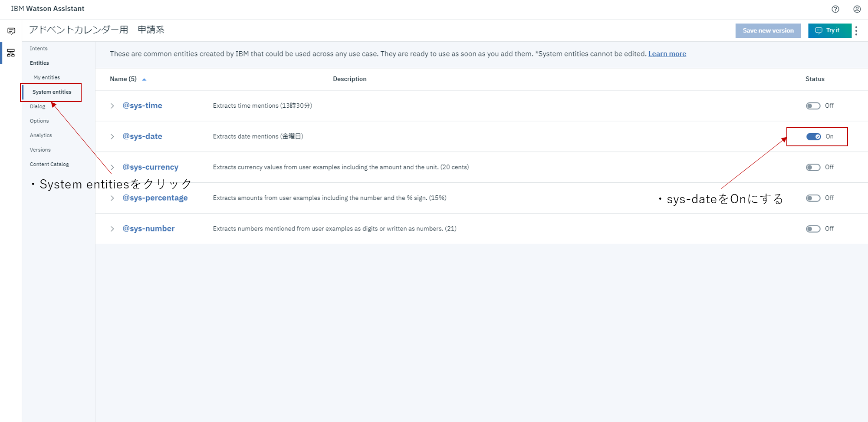Click the 'Extracts currency values' description text
Image resolution: width=868 pixels, height=422 pixels.
[x=341, y=167]
